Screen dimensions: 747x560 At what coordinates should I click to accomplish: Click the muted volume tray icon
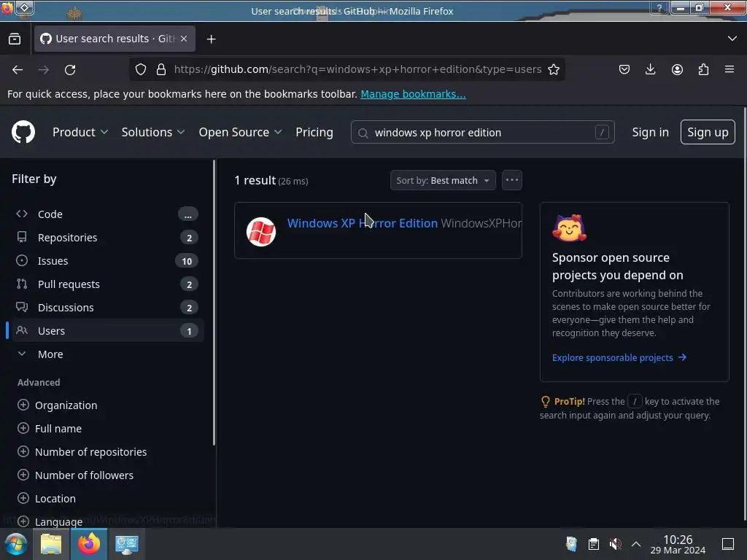[x=615, y=544]
